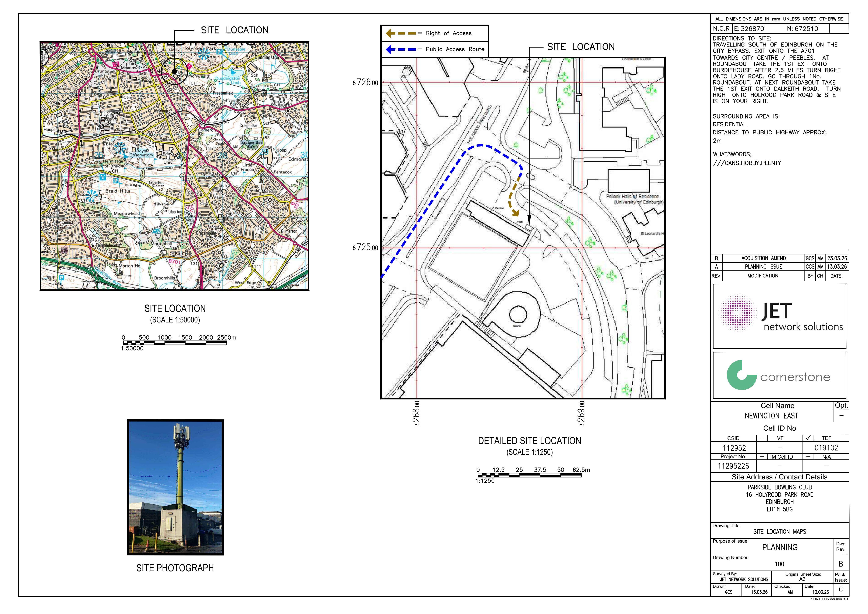Click '(SCALE 1:1250)' text
868x614 pixels.
click(530, 452)
